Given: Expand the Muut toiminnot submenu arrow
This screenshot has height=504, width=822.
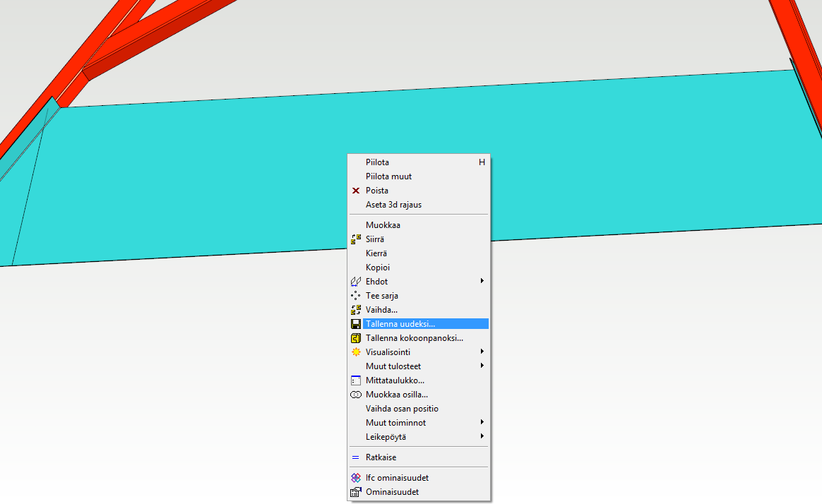Looking at the screenshot, I should [x=482, y=423].
